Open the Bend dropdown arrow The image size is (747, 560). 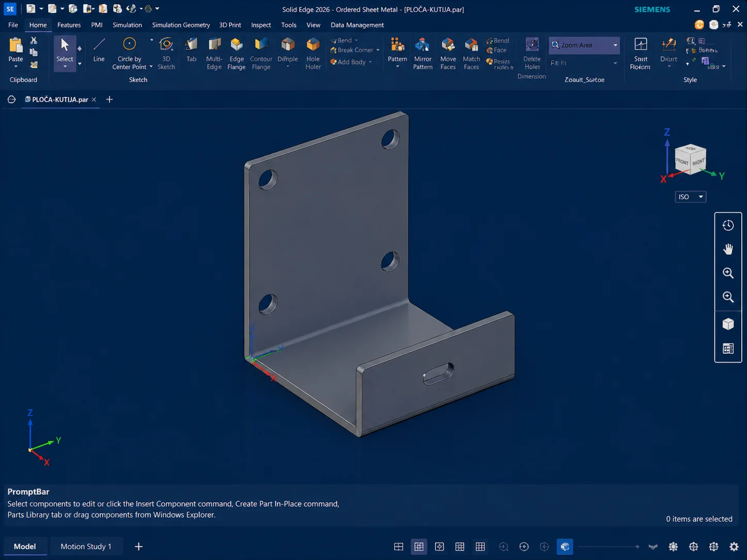pos(356,40)
